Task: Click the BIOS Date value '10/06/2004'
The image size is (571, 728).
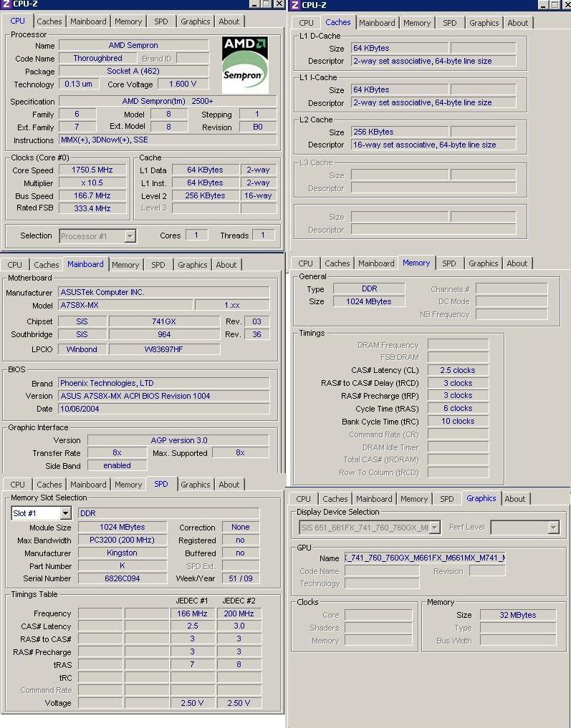Action: 164,409
